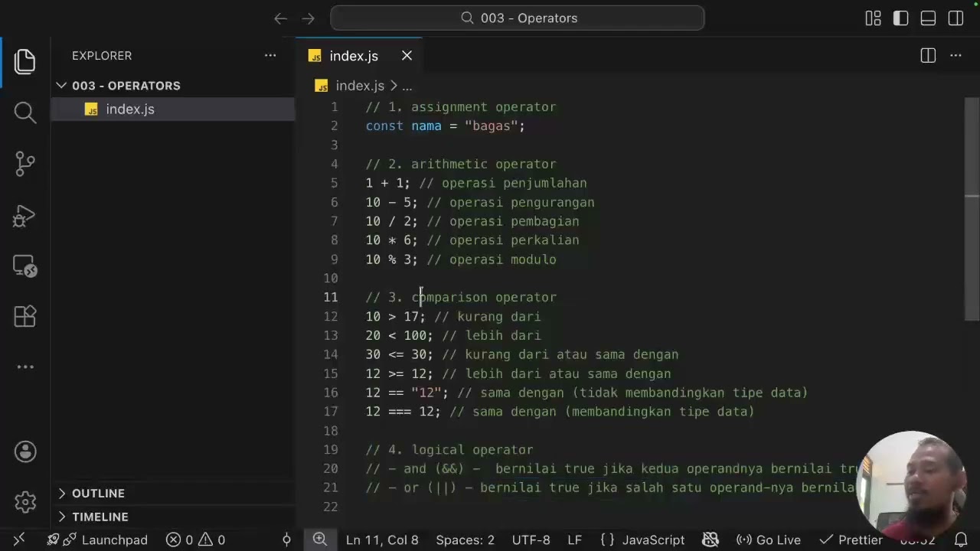Click the "bagas" string on line 2

click(x=492, y=126)
